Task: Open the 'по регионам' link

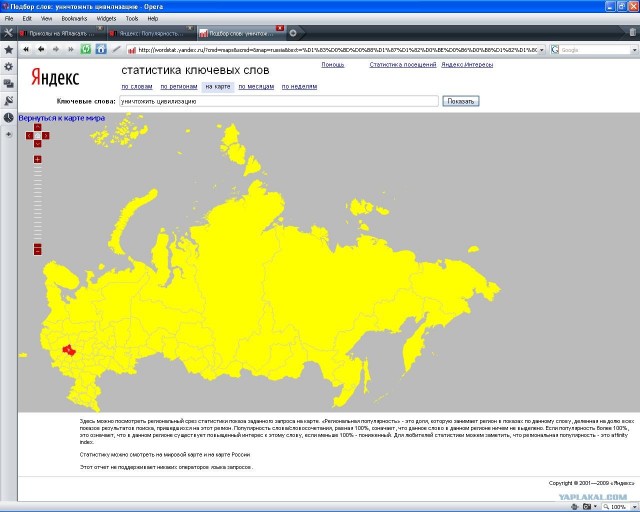Action: coord(179,87)
